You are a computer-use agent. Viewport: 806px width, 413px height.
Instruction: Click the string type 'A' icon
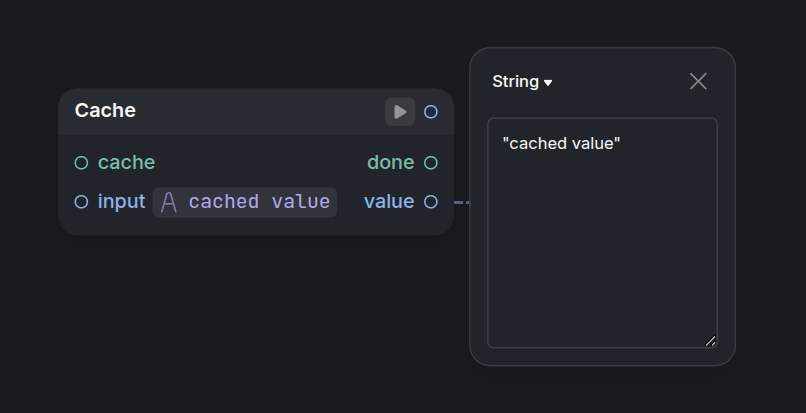point(169,202)
